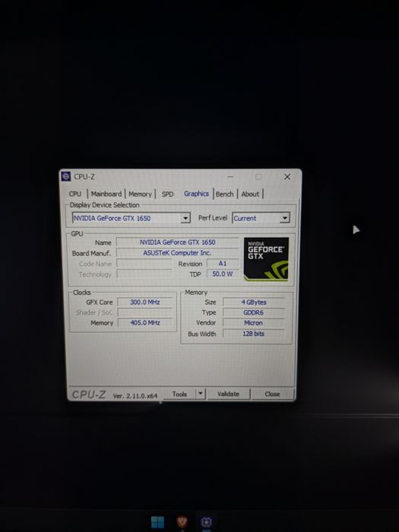Click the Revision value A1
This screenshot has height=532, width=399.
coord(223,264)
